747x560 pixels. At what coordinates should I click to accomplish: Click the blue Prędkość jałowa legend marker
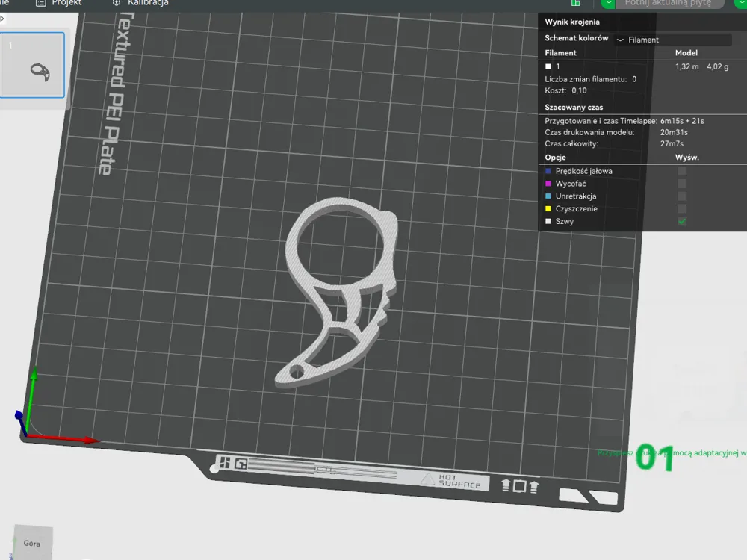pyautogui.click(x=548, y=171)
